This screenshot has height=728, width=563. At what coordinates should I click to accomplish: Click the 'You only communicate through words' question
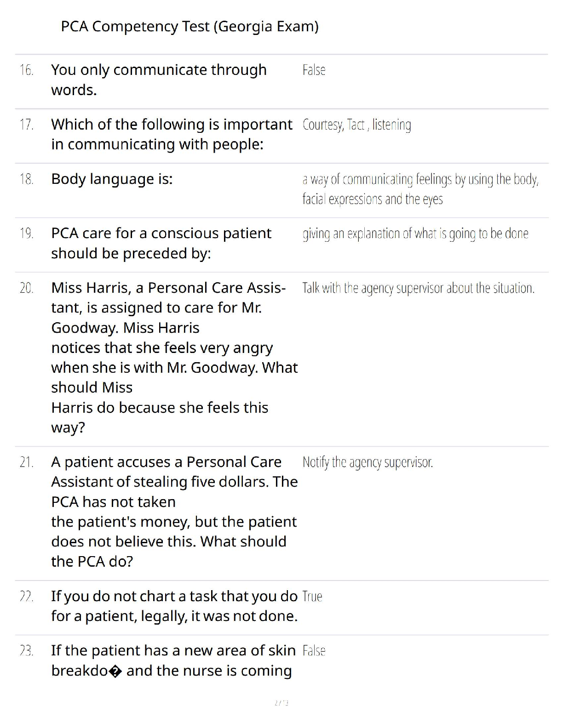pos(159,80)
